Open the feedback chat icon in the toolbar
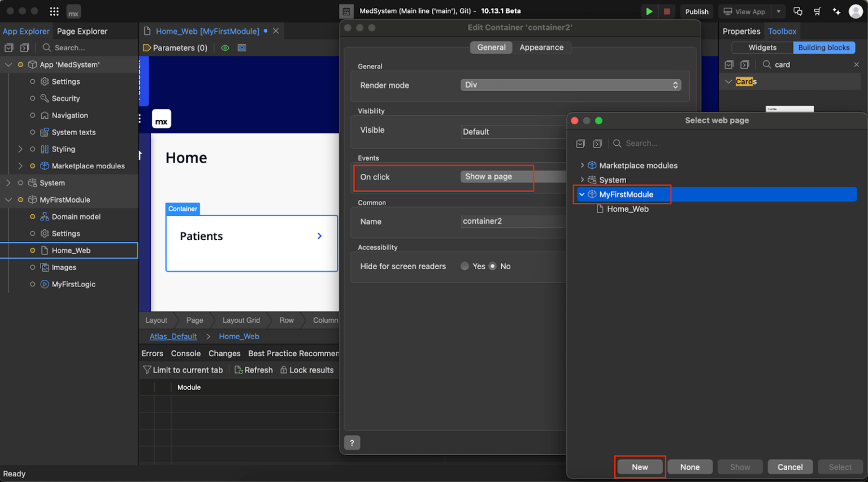 point(797,11)
